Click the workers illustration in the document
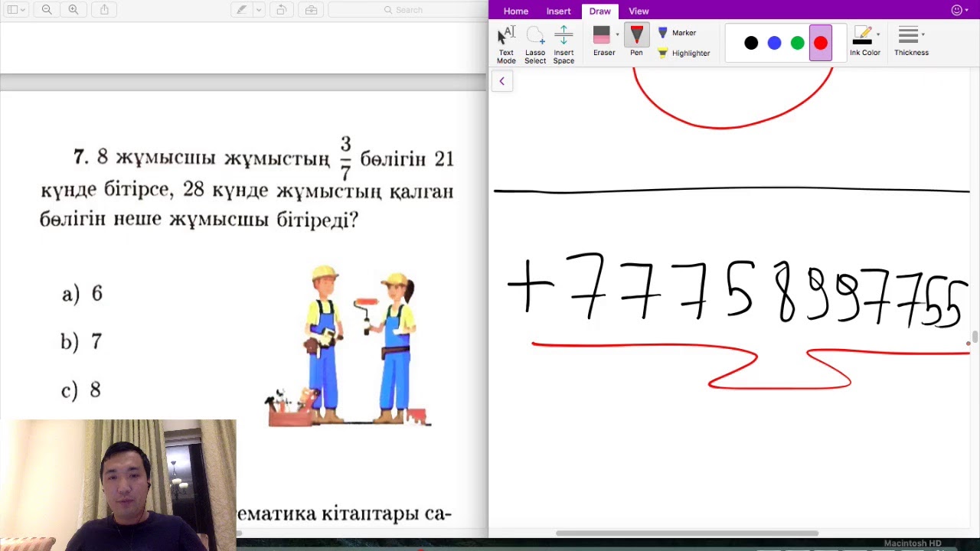The width and height of the screenshot is (980, 551). click(x=348, y=346)
